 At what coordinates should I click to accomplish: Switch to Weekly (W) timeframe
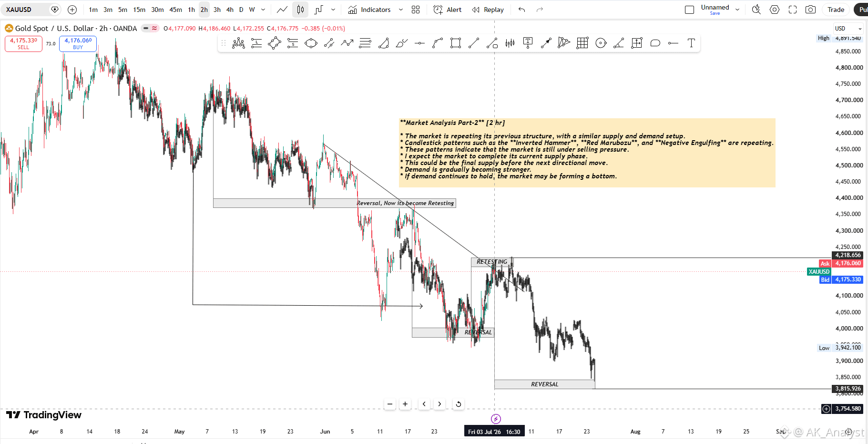point(252,10)
